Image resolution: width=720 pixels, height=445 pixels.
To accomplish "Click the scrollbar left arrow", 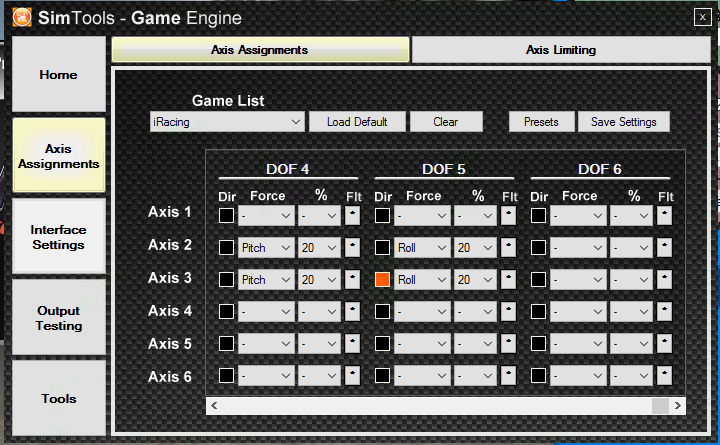I will (x=214, y=406).
